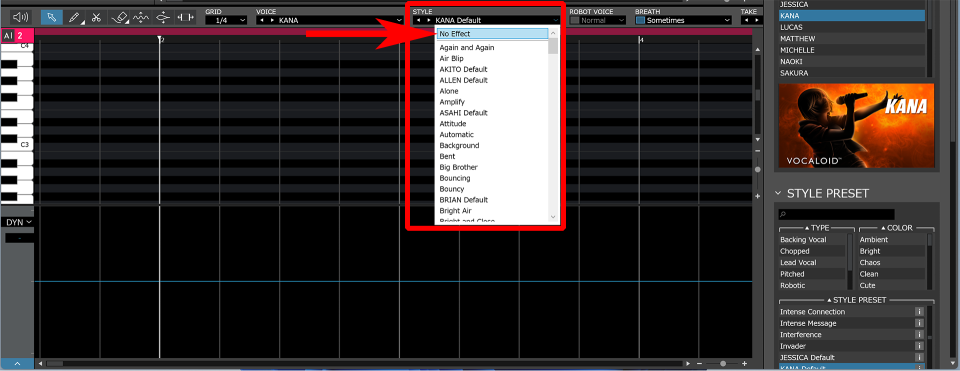This screenshot has width=960, height=371.
Task: Open the DYN parameter dropdown
Action: [19, 222]
